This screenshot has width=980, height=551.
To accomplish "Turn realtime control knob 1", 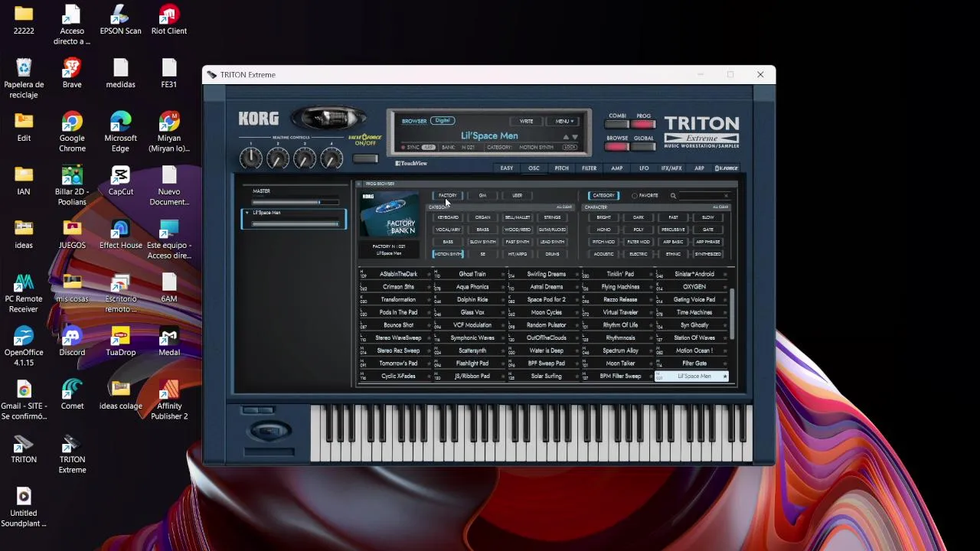I will [x=251, y=158].
